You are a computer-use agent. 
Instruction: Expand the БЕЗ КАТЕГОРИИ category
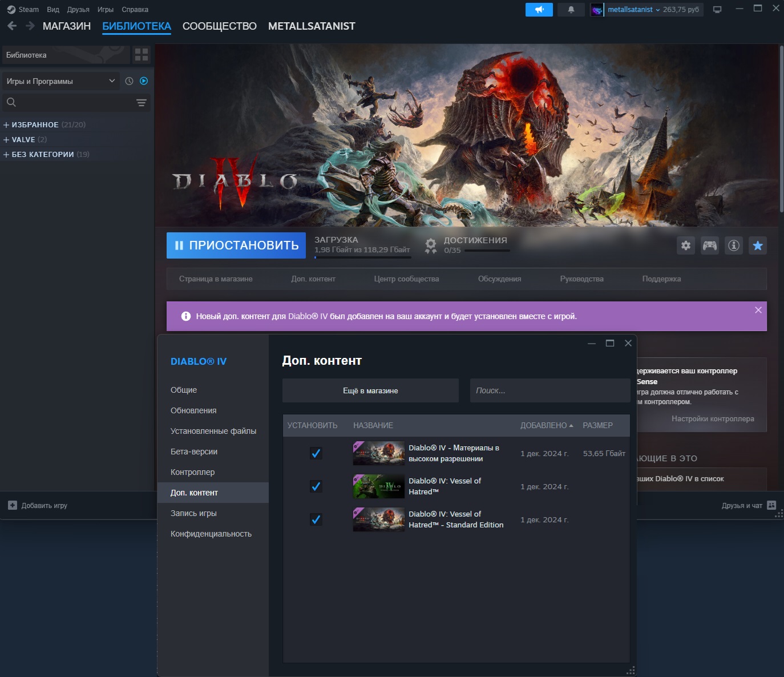(x=6, y=155)
